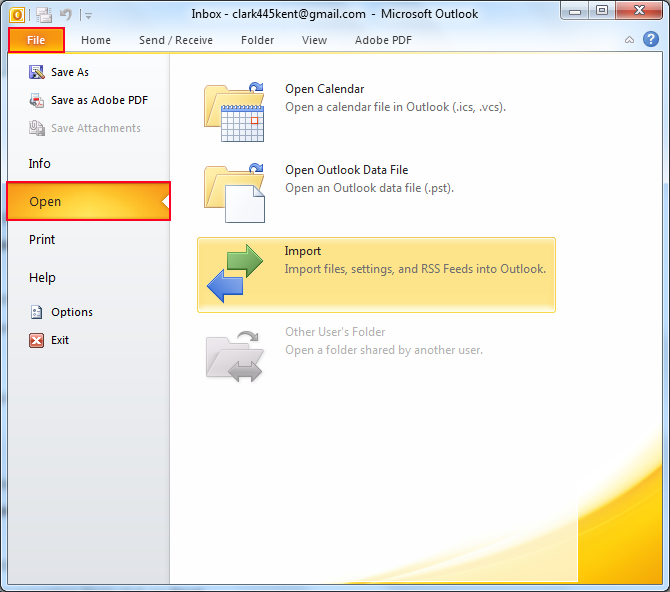Click the Save As icon
The width and height of the screenshot is (670, 592).
37,72
